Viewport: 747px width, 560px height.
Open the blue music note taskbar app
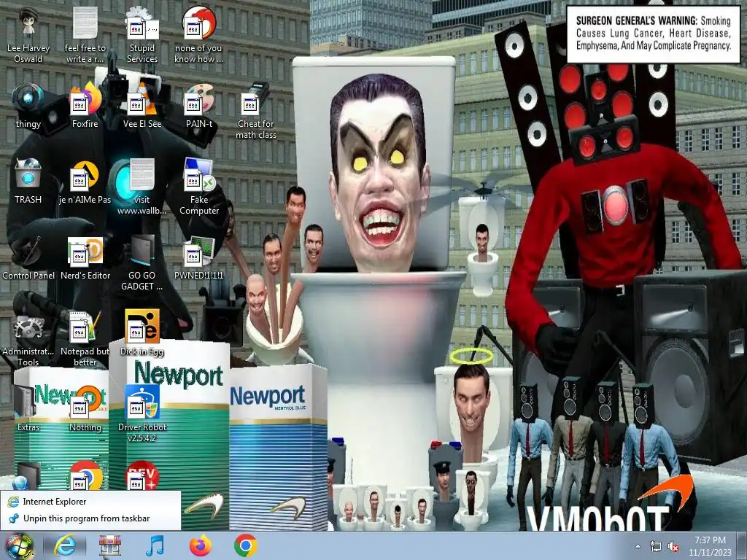(x=155, y=546)
